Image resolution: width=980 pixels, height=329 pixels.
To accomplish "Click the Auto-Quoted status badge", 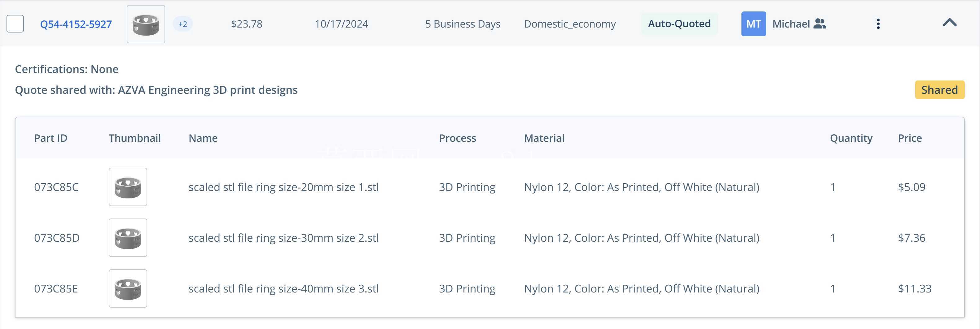I will pyautogui.click(x=679, y=24).
